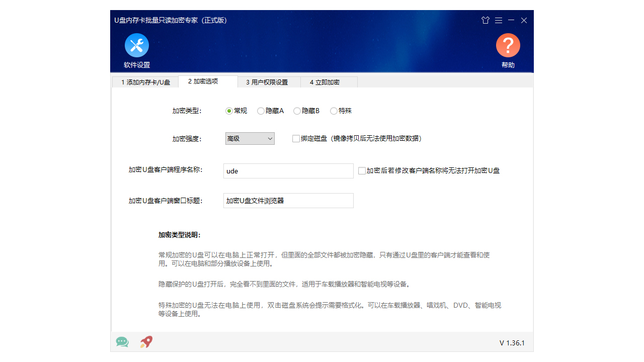644x362 pixels.
Task: Click the red rocket icon
Action: 145,342
